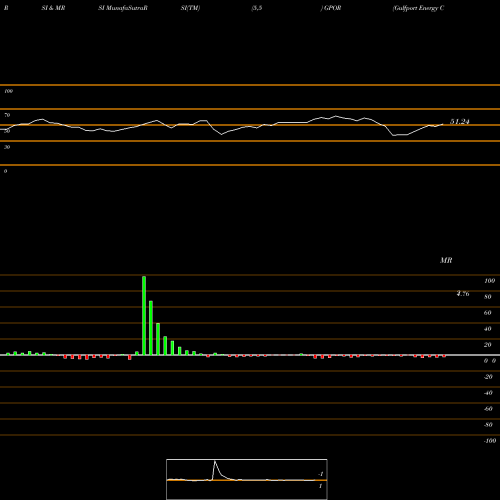Screen dimensions: 500x500
Task: Click the 4.76 value label
Action: (x=463, y=294)
